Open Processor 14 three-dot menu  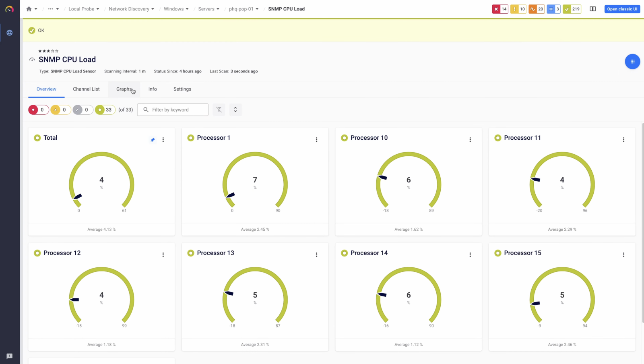point(470,255)
